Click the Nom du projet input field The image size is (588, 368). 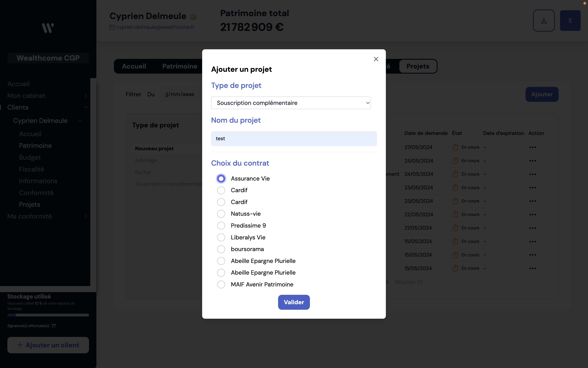pyautogui.click(x=294, y=138)
